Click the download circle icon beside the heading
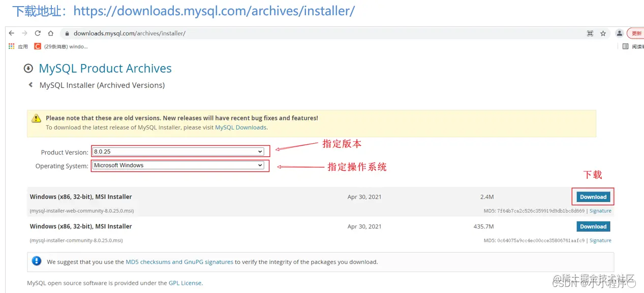644x293 pixels. click(28, 69)
